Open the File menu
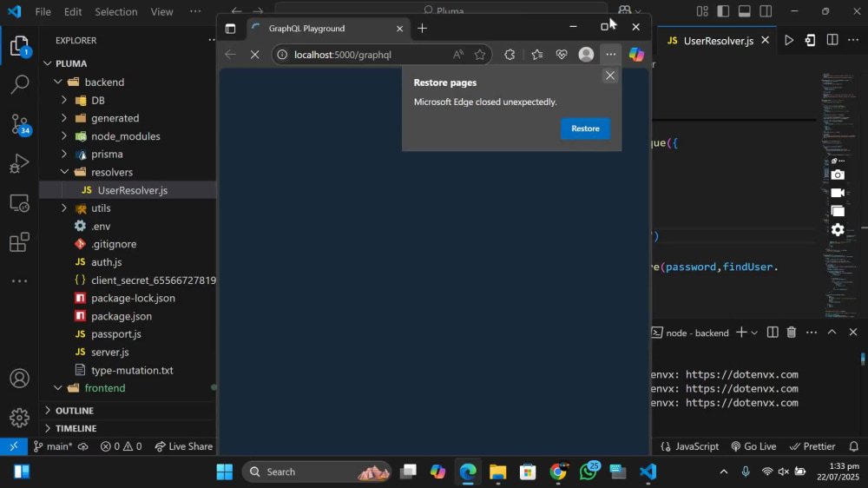Screen dimensions: 868x488 (x=43, y=11)
